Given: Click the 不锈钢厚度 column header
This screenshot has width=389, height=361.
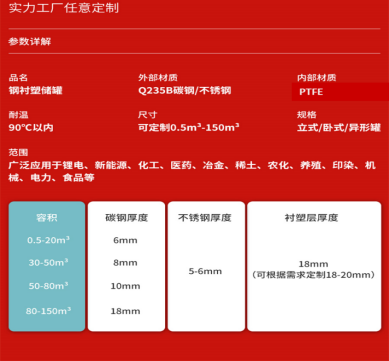Looking at the screenshot, I should [x=205, y=218].
